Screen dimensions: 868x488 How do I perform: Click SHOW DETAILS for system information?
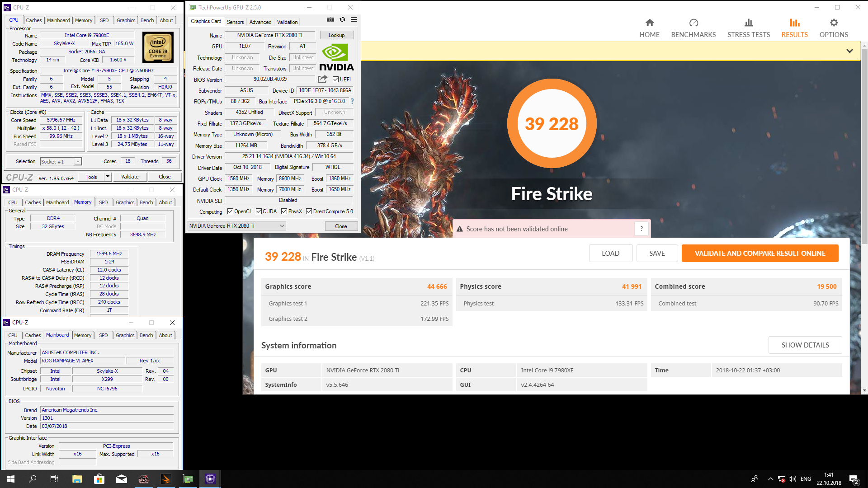point(805,345)
